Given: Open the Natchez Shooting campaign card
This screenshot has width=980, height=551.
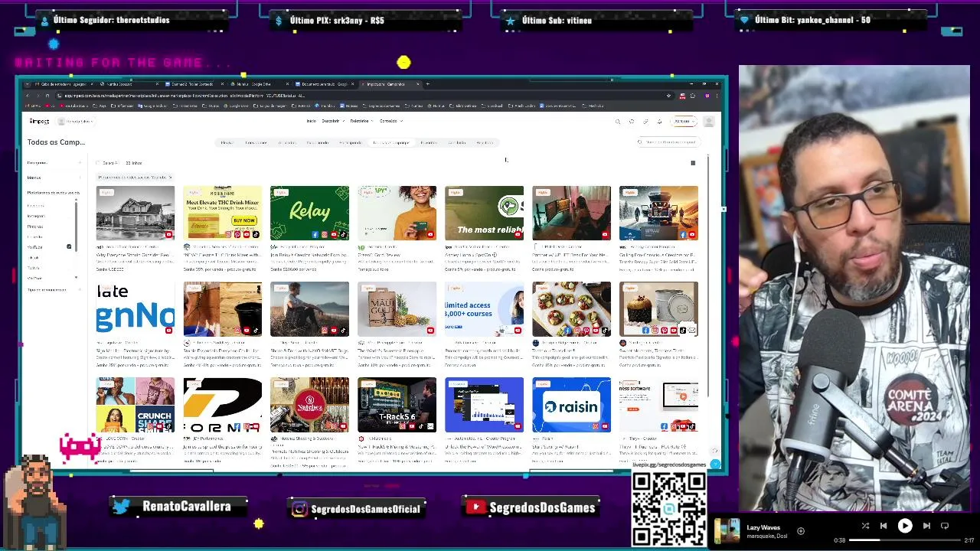Looking at the screenshot, I should pyautogui.click(x=309, y=405).
